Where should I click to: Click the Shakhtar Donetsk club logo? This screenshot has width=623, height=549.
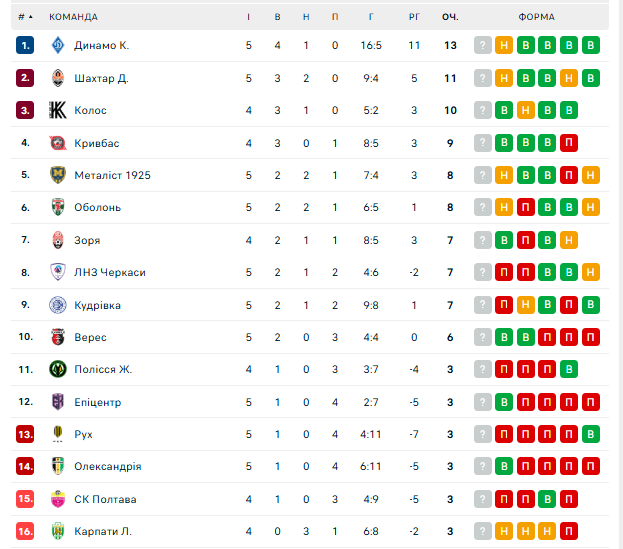[57, 78]
